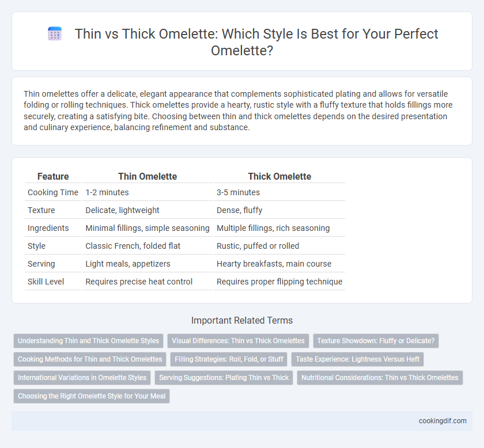Viewport: 484px width, 448px height.
Task: Select International Variations in Omelette Styles tag
Action: click(82, 378)
